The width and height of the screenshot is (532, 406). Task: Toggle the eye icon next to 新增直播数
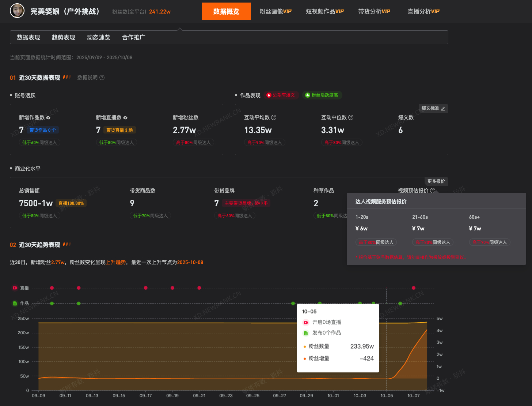pos(125,118)
